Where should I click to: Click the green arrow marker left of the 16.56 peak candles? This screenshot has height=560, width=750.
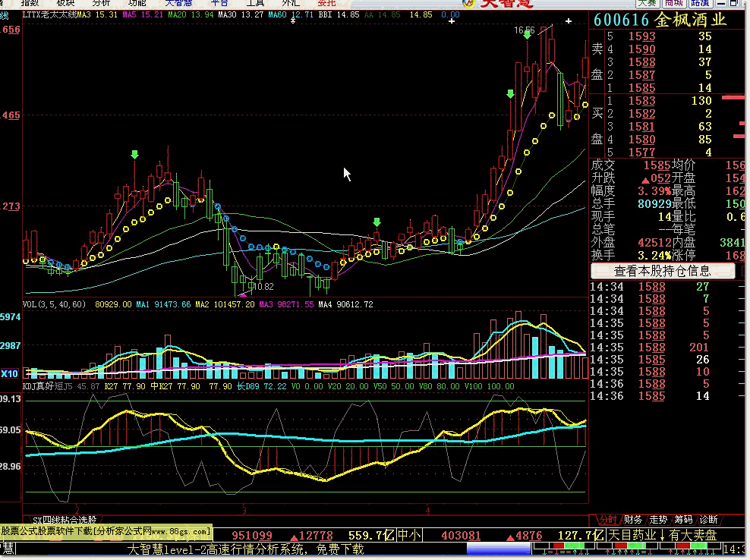[x=510, y=94]
